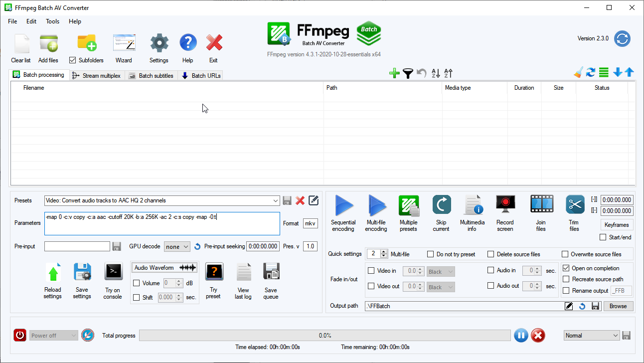Click the broom icon above file list
Viewport: 644px width, 363px height.
[x=578, y=72]
